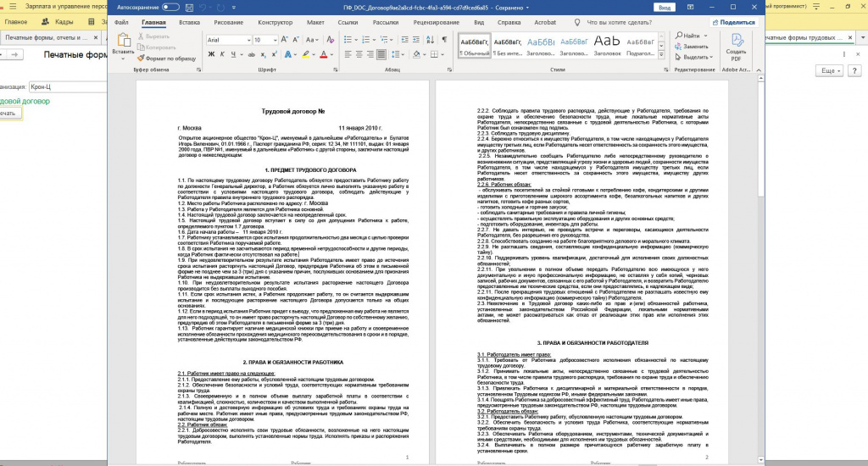
Task: Toggle underline Ч formatting
Action: tap(233, 54)
